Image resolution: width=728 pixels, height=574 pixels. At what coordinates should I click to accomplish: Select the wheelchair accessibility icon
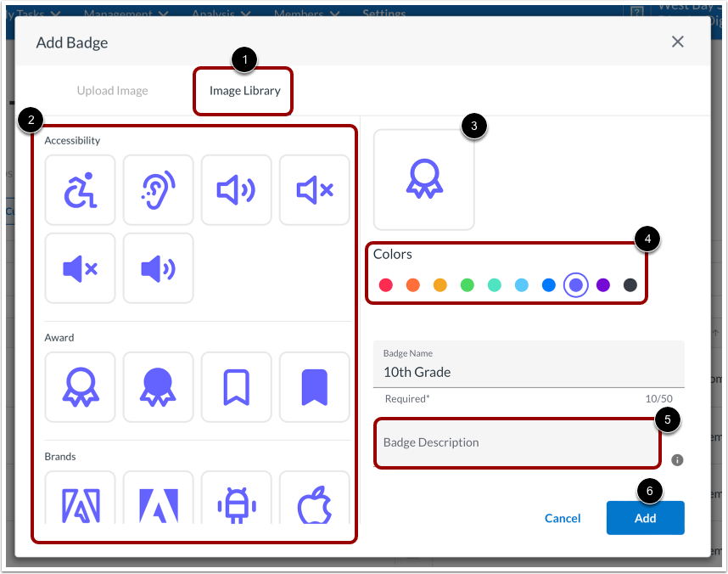pos(80,190)
